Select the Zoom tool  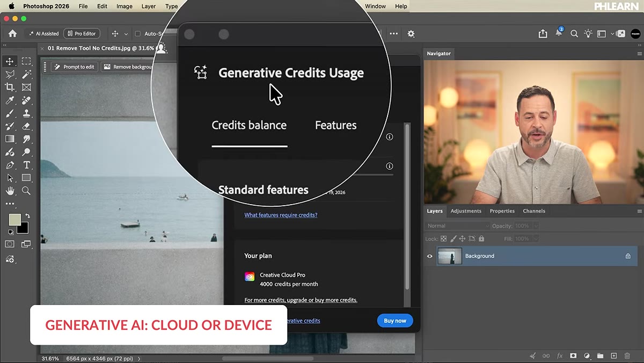click(26, 191)
